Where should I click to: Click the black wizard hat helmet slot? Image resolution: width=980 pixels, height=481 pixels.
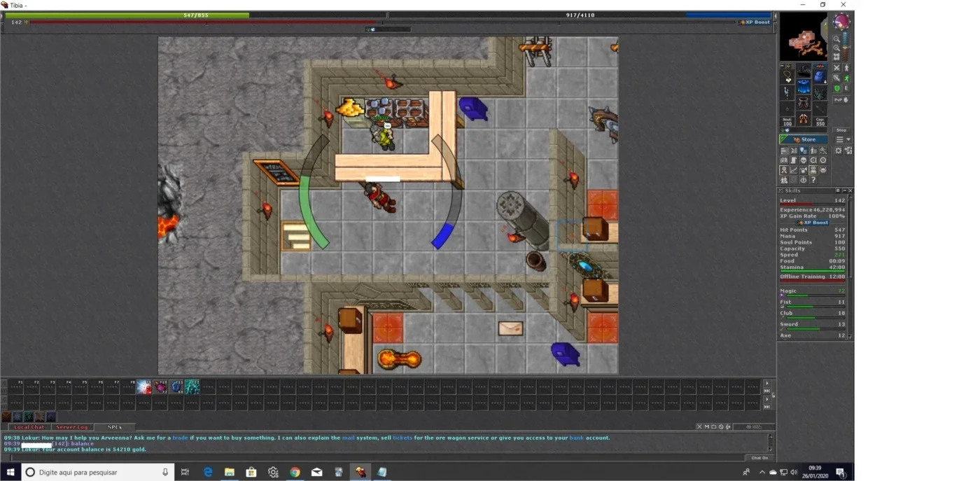[x=803, y=70]
